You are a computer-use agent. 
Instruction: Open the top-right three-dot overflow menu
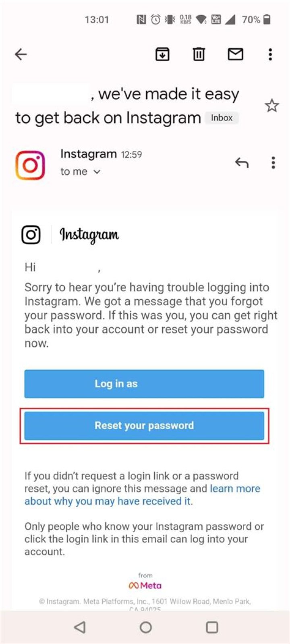point(270,54)
